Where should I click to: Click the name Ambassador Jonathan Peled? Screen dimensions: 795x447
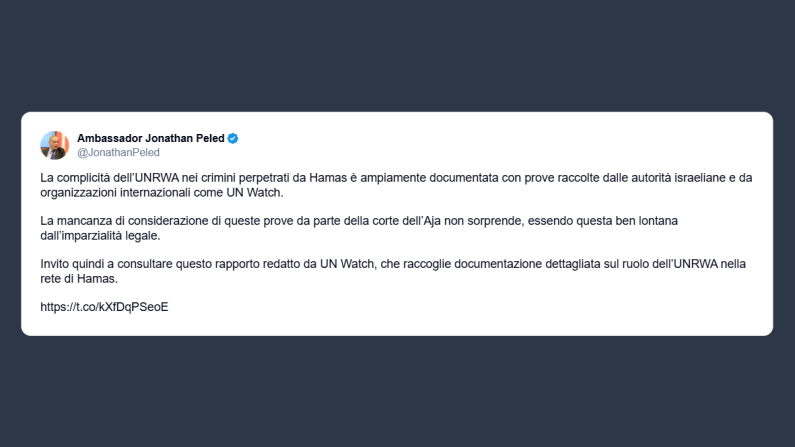(x=150, y=138)
